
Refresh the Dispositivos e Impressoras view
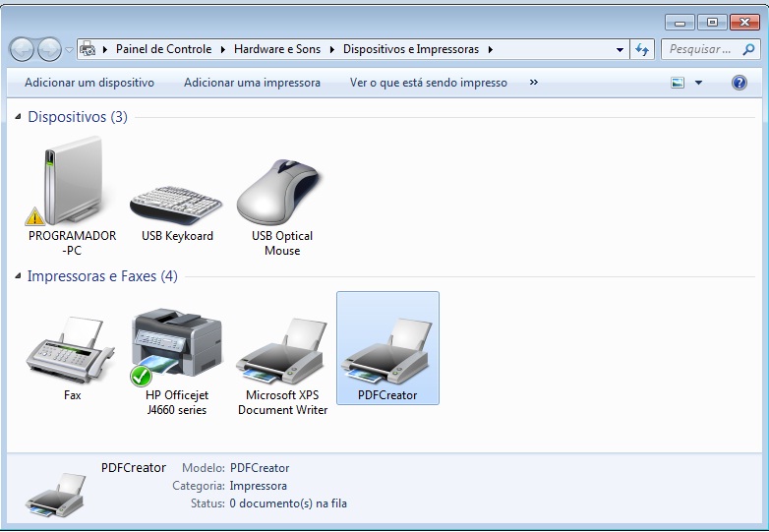click(642, 49)
